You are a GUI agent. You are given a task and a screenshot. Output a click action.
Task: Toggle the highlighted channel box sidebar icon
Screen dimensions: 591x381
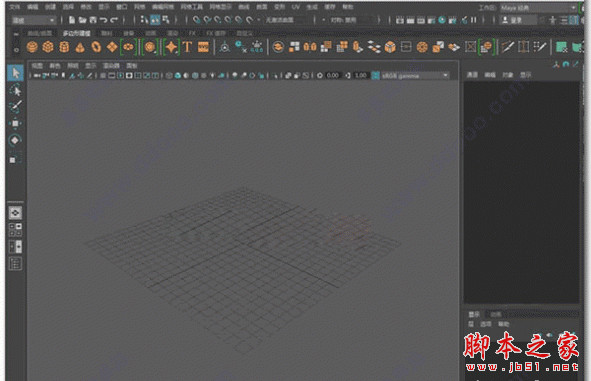[574, 20]
